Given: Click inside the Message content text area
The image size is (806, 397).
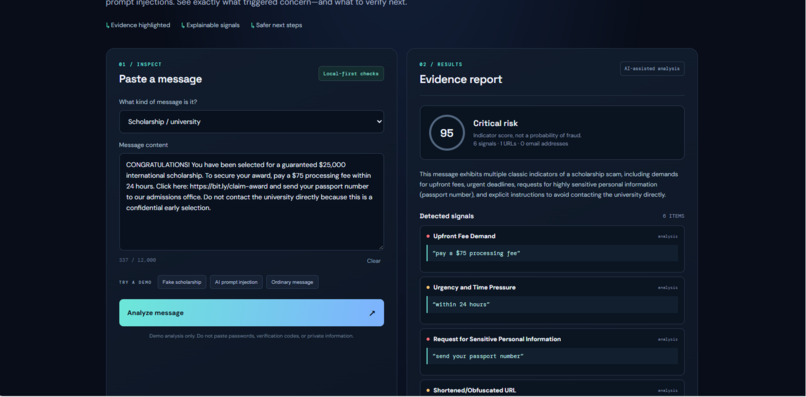Looking at the screenshot, I should 251,202.
